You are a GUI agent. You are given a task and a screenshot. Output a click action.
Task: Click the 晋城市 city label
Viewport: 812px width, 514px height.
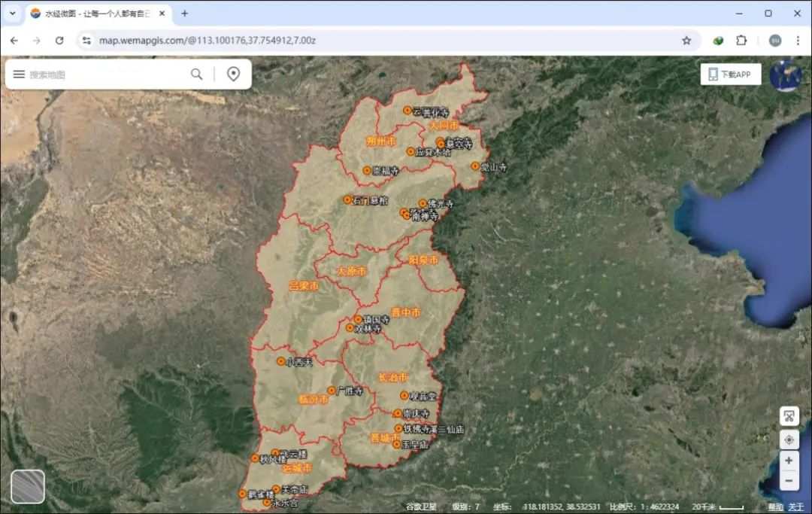385,438
